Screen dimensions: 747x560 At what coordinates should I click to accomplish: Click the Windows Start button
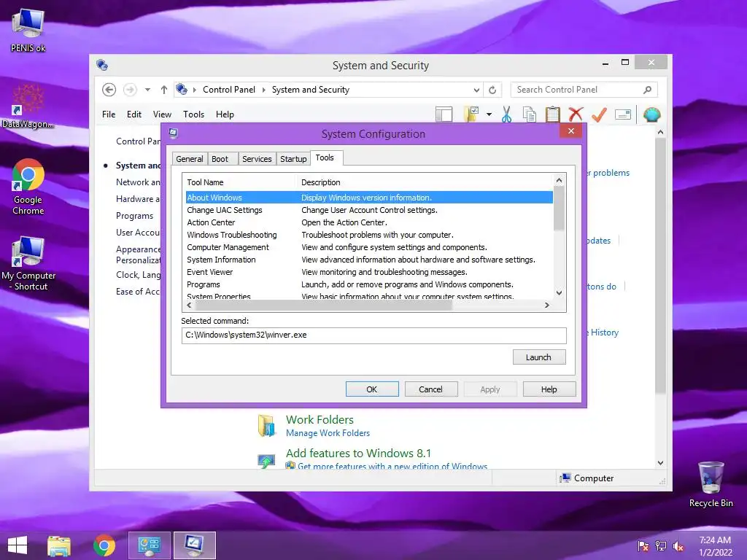pos(18,545)
